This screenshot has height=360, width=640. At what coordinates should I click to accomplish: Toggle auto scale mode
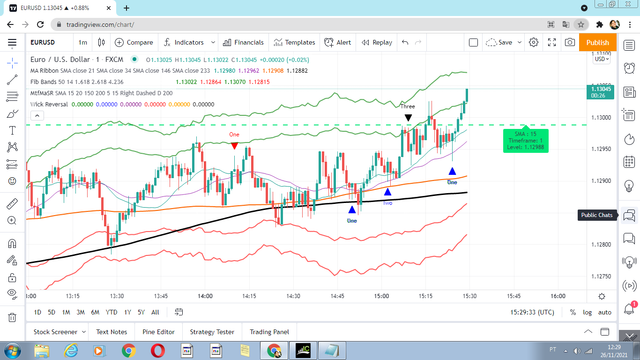[x=604, y=312]
